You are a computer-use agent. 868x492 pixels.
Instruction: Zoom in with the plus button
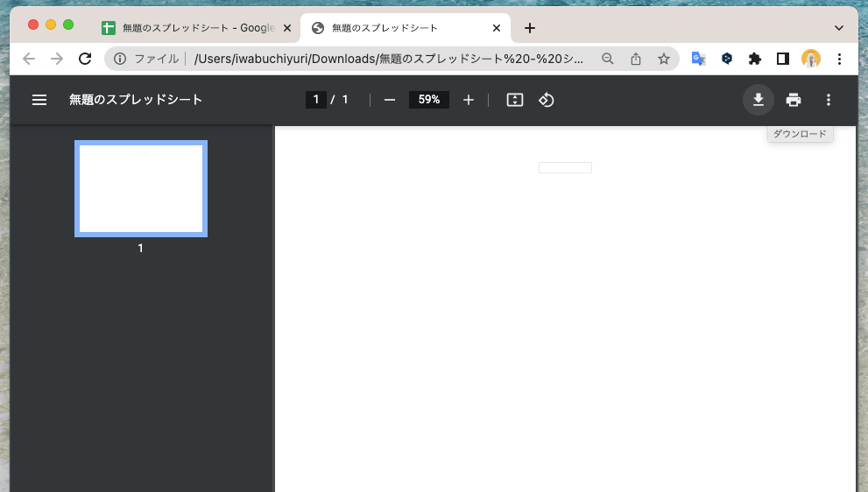[x=469, y=100]
